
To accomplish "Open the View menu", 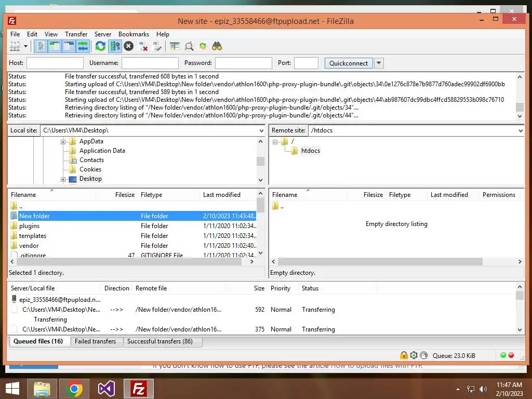I will click(51, 34).
